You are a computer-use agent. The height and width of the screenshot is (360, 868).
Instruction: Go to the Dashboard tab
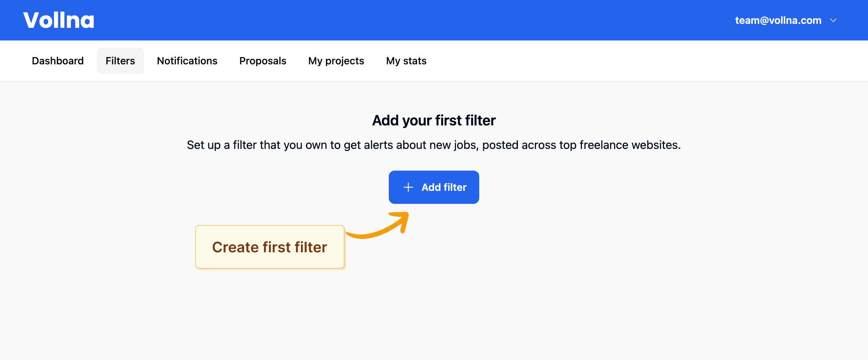click(58, 61)
